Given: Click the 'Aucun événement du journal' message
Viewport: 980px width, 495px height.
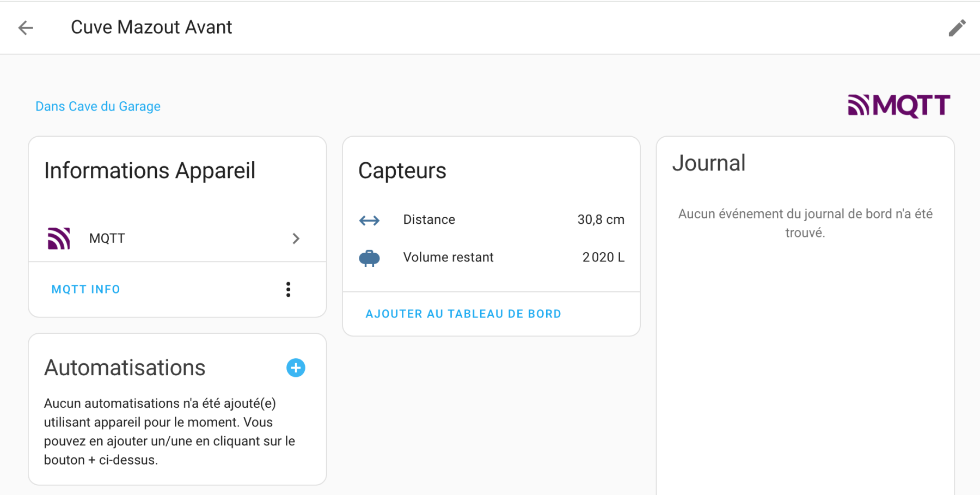Looking at the screenshot, I should click(805, 223).
